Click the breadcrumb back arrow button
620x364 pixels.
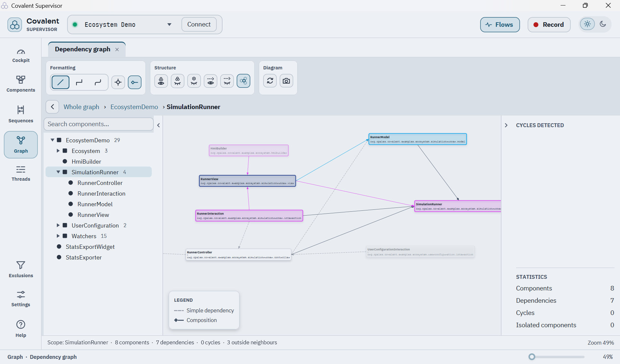tap(52, 107)
